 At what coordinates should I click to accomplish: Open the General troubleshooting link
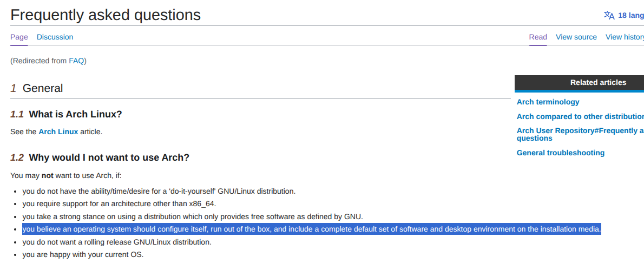pyautogui.click(x=561, y=153)
